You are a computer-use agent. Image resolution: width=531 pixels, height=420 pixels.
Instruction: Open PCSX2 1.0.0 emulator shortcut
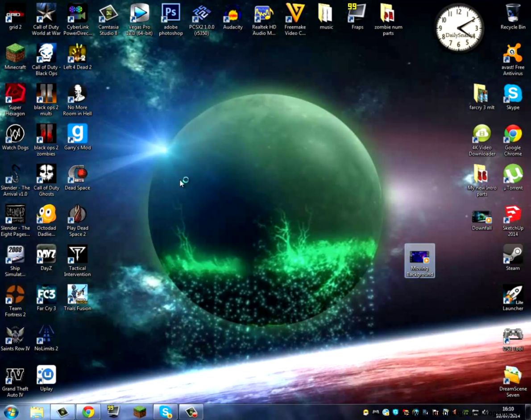[202, 19]
